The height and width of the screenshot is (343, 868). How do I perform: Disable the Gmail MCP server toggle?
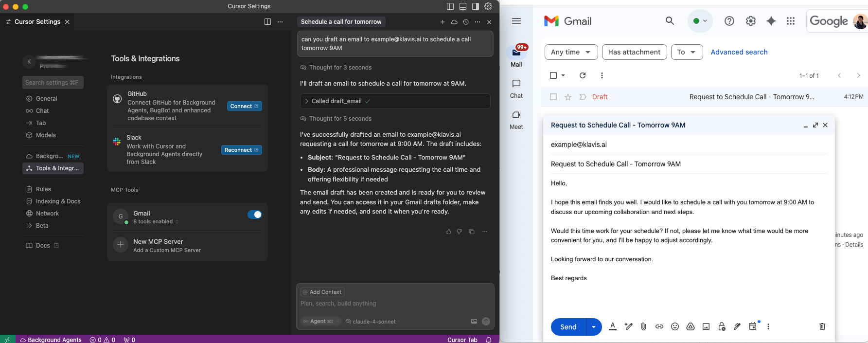pos(255,215)
